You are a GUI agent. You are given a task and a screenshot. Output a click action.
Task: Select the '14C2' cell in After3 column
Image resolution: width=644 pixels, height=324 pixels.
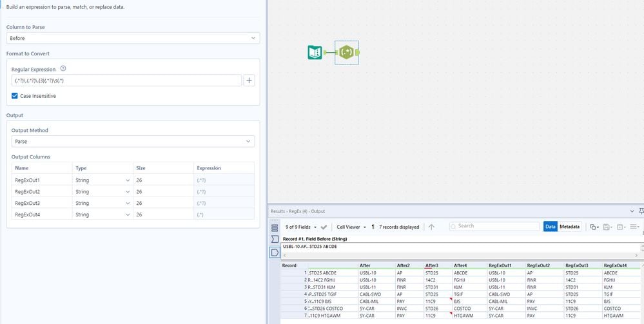click(x=438, y=280)
